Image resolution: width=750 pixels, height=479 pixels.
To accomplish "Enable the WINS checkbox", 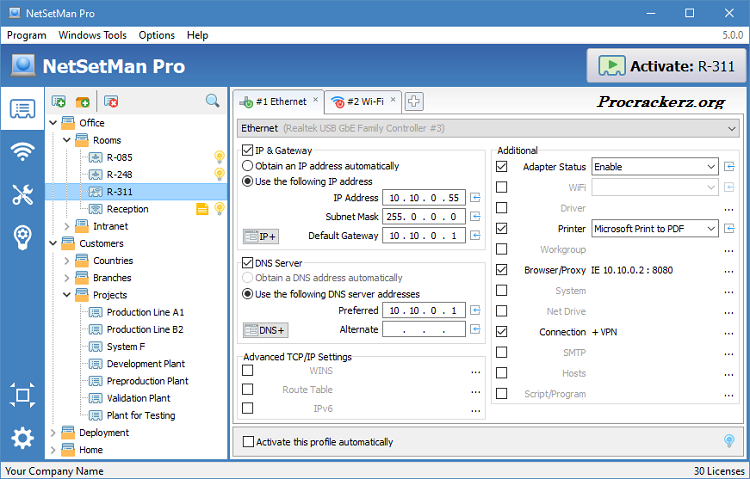I will (x=247, y=371).
